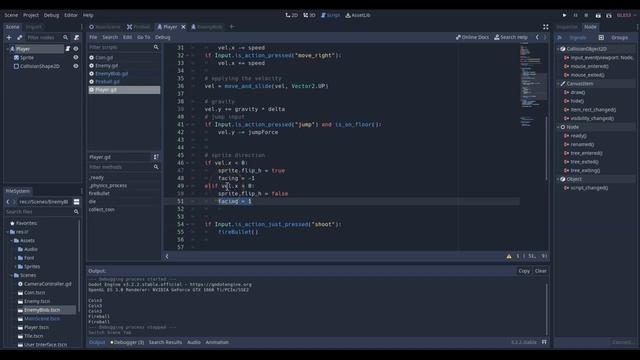Collapse the Node signals section
This screenshot has height=360, width=640.
[x=558, y=127]
